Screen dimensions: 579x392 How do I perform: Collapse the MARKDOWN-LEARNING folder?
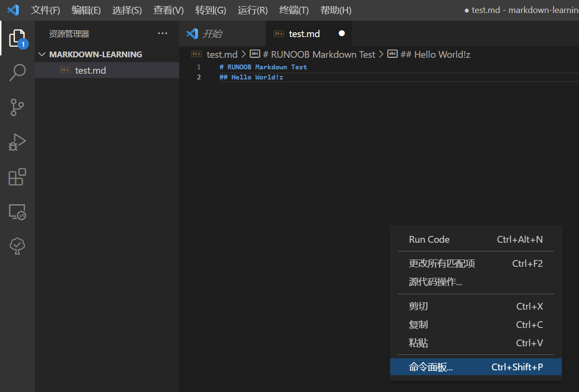[x=42, y=54]
